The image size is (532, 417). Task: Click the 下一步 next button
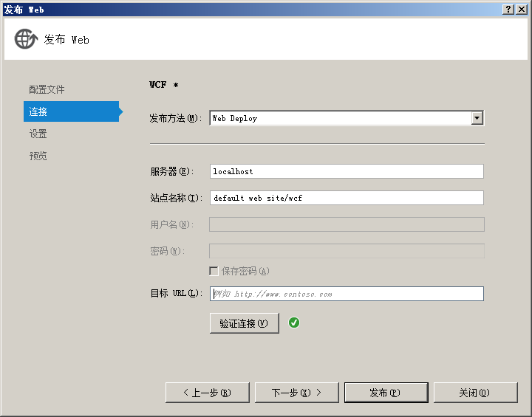[x=296, y=393]
